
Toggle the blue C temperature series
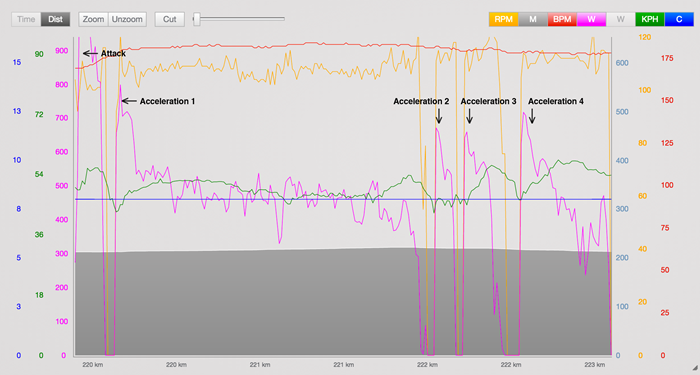679,19
